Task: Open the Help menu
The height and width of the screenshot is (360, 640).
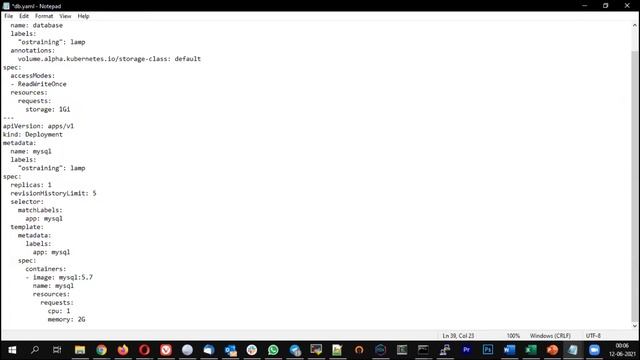Action: coord(83,16)
